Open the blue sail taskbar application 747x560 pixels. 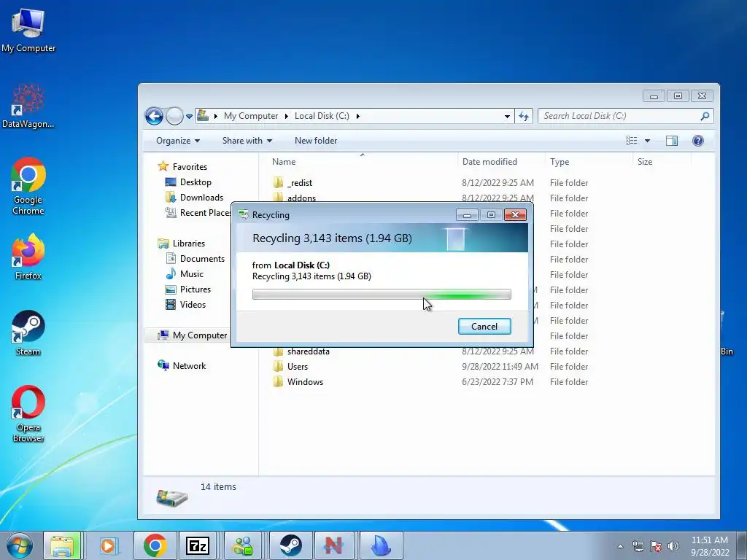381,545
